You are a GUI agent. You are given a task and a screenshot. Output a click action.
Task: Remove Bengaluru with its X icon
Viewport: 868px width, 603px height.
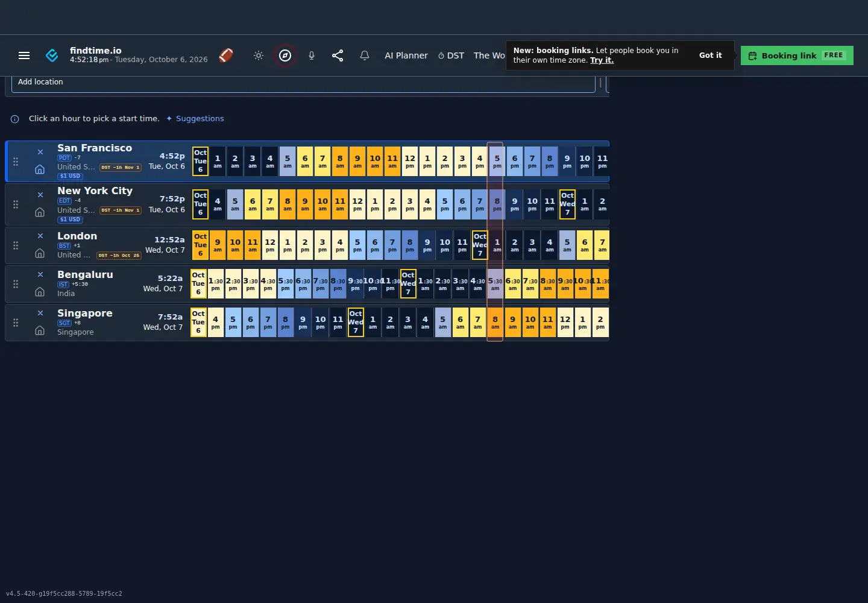point(40,274)
